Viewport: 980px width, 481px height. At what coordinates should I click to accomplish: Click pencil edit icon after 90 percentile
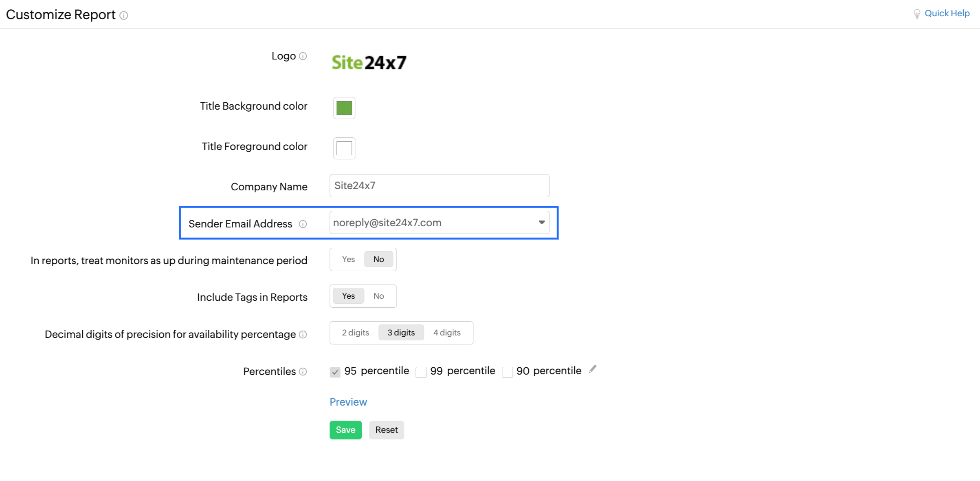pos(593,369)
